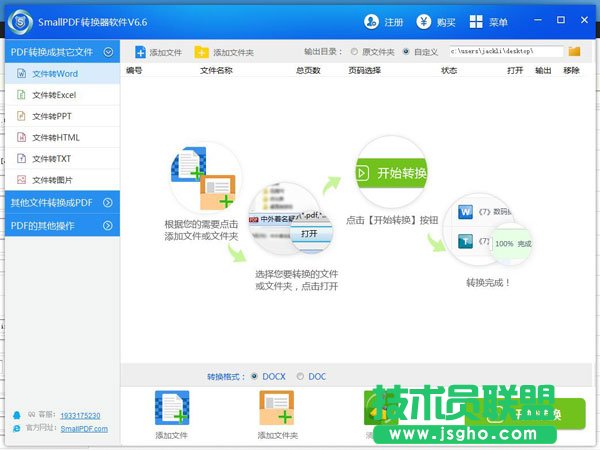
Task: Click the 转换完成 guide illustration circle
Action: click(487, 230)
